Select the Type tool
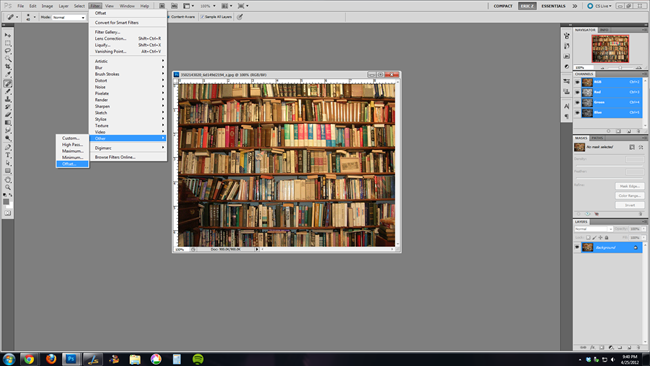The width and height of the screenshot is (650, 366). pyautogui.click(x=8, y=155)
